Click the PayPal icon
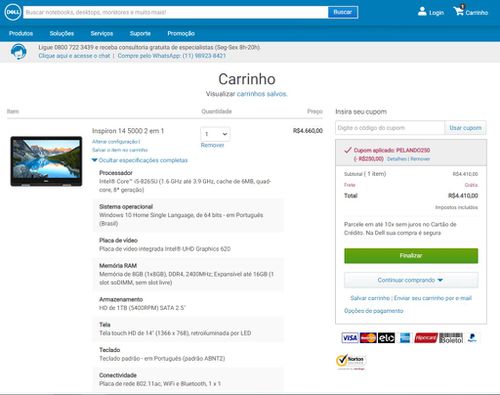This screenshot has width=500, height=395. click(x=472, y=338)
